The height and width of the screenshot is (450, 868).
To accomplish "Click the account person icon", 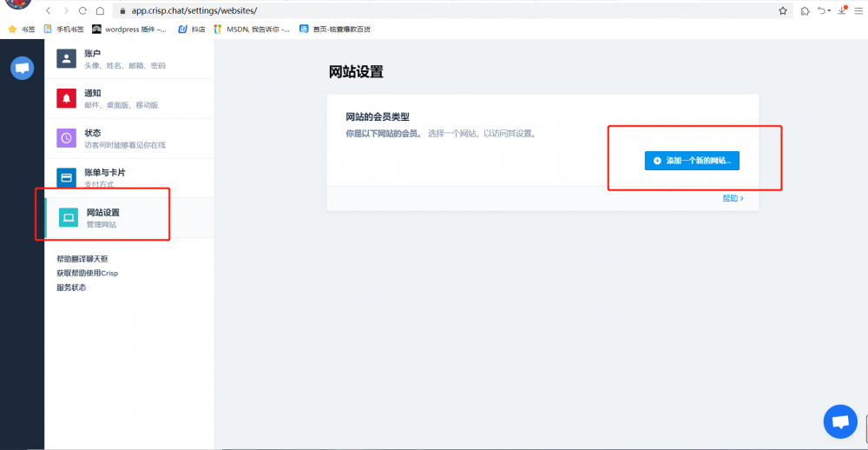I will coord(67,59).
